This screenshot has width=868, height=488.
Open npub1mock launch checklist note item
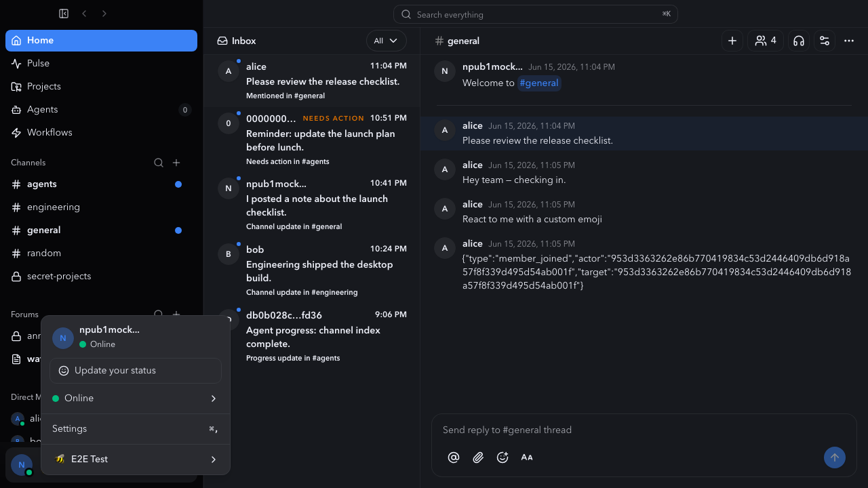pos(312,204)
